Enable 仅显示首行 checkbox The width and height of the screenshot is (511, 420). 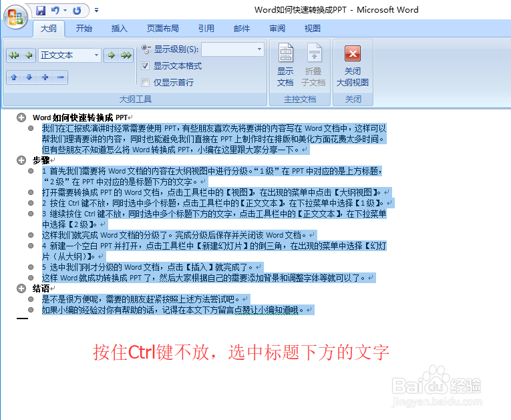(146, 83)
